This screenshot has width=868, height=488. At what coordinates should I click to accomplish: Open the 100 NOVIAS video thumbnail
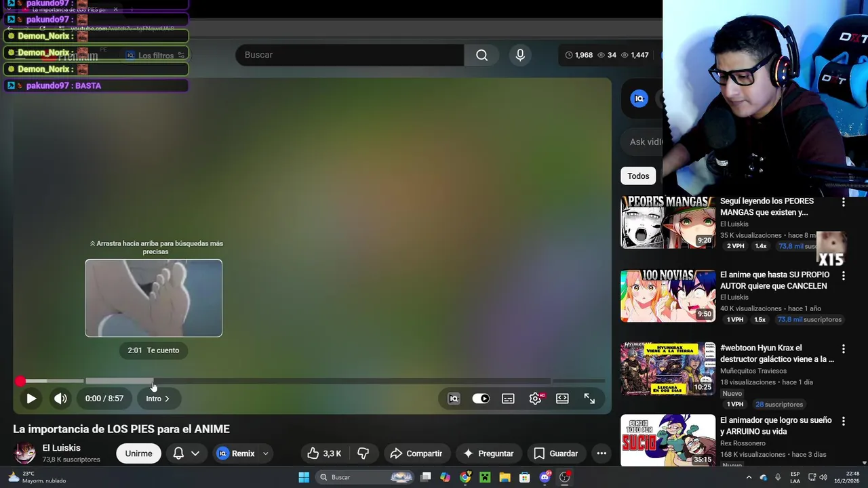point(668,296)
